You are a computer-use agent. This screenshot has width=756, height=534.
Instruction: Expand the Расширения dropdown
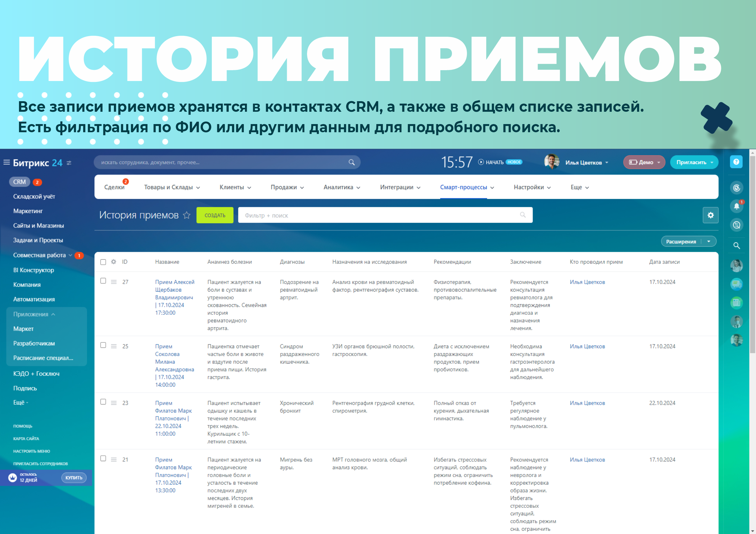709,242
